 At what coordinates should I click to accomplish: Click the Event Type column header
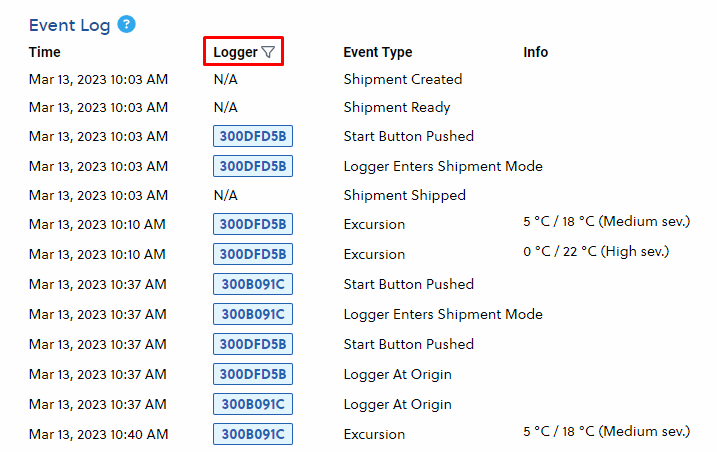pyautogui.click(x=378, y=52)
